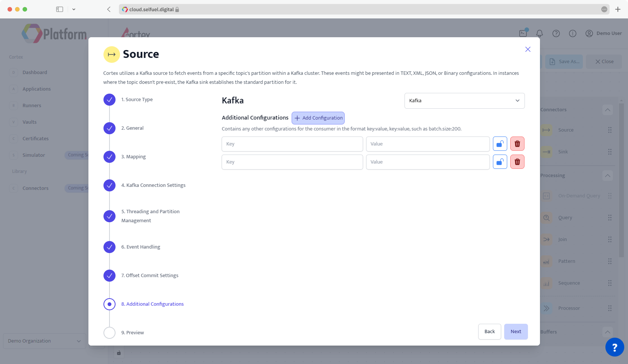The image size is (628, 364).
Task: Unlock toggle on second Key/Value row
Action: pyautogui.click(x=500, y=162)
